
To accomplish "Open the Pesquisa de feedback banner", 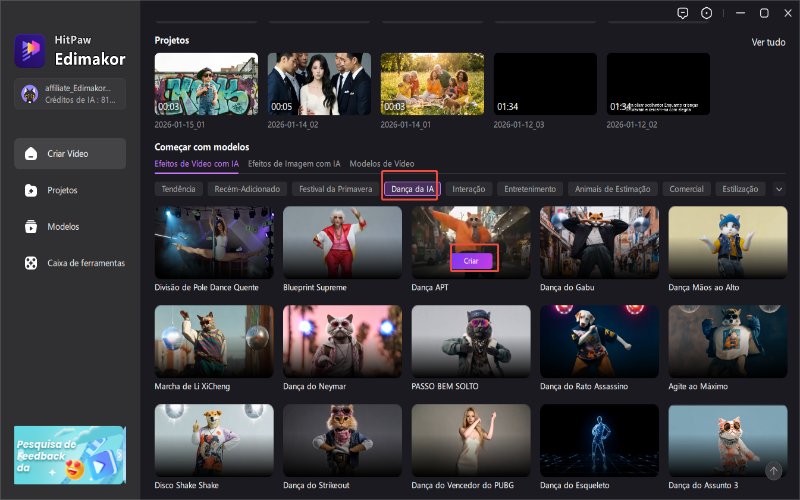I will pos(69,454).
